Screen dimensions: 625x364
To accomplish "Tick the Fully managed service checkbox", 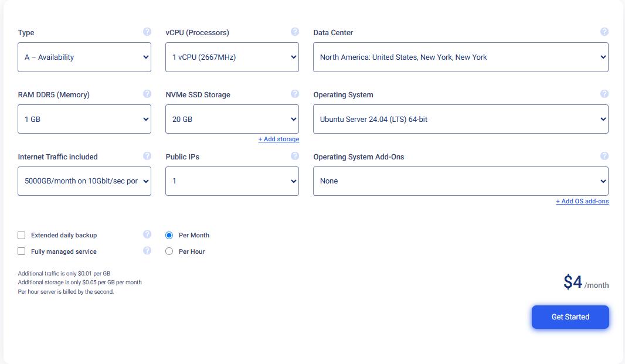I will coord(22,251).
